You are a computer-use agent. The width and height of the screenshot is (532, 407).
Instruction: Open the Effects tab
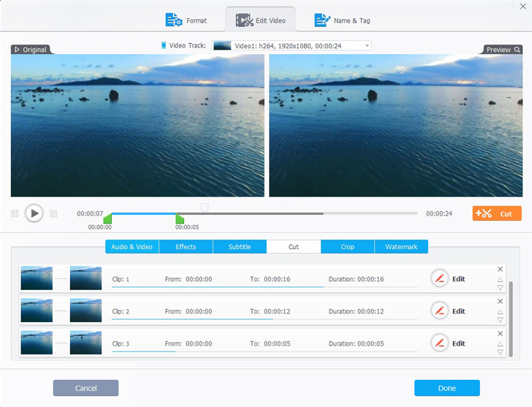click(186, 247)
